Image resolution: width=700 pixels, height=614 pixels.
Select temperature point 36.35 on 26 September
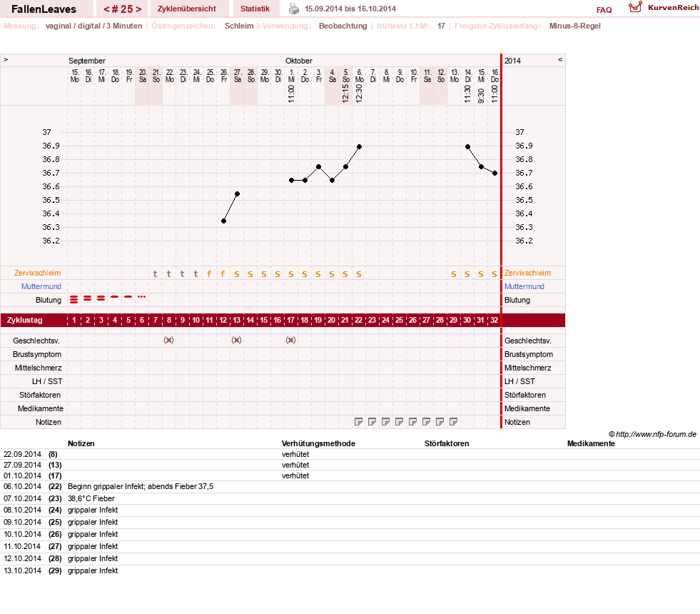(x=223, y=221)
